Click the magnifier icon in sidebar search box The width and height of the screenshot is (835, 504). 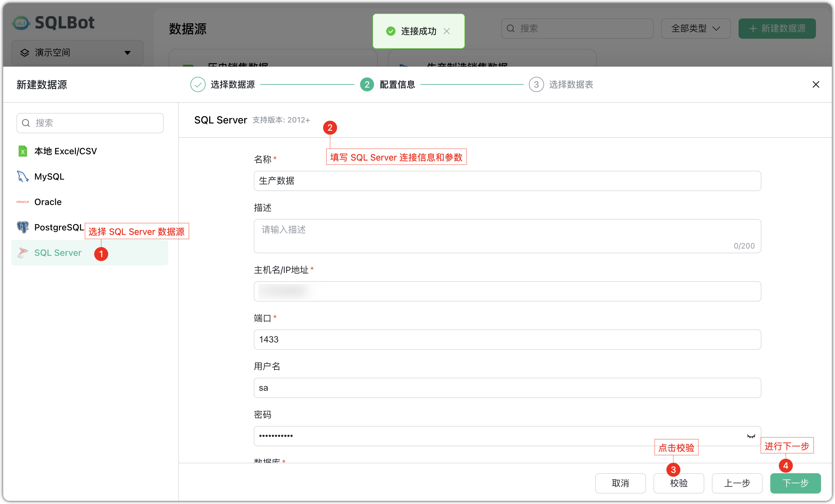pos(26,123)
